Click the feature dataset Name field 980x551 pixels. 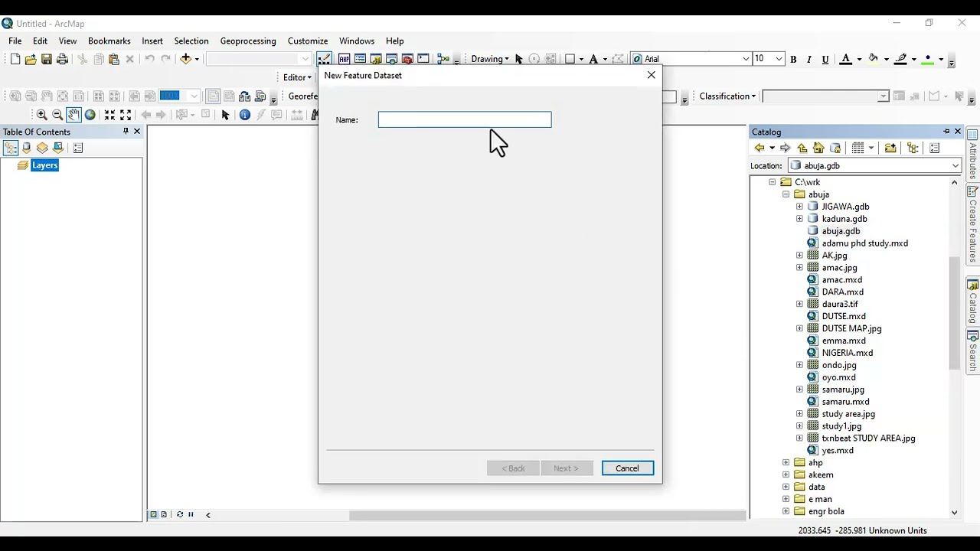click(x=465, y=119)
